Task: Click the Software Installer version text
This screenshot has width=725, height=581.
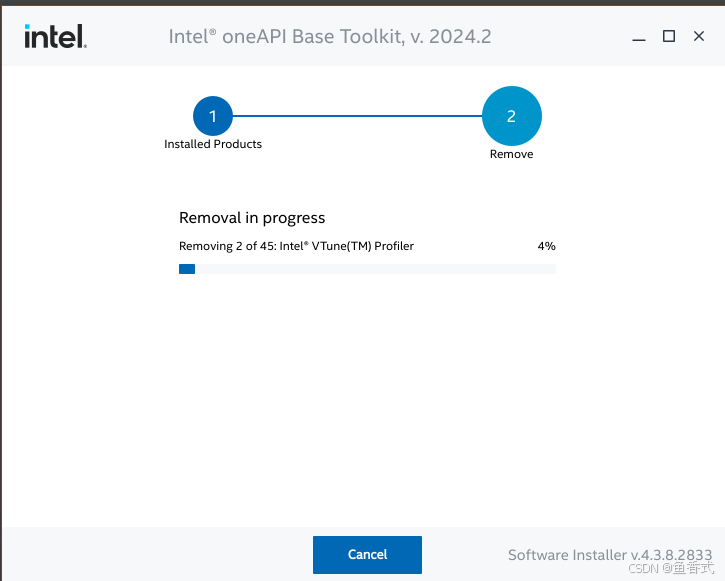Action: tap(610, 554)
